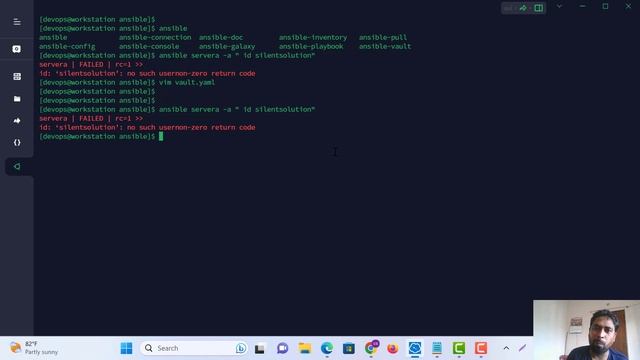This screenshot has width=640, height=360.
Task: Click the webcam video overlay
Action: pos(586,330)
